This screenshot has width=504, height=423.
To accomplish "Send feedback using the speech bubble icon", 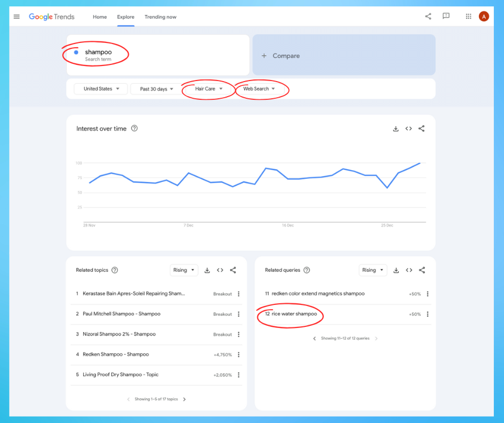I will click(446, 16).
